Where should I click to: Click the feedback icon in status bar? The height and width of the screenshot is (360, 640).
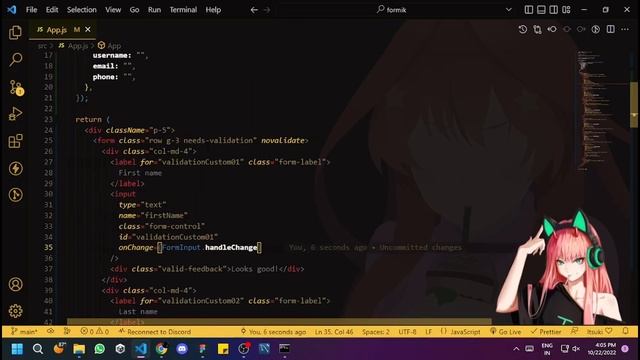click(x=574, y=331)
